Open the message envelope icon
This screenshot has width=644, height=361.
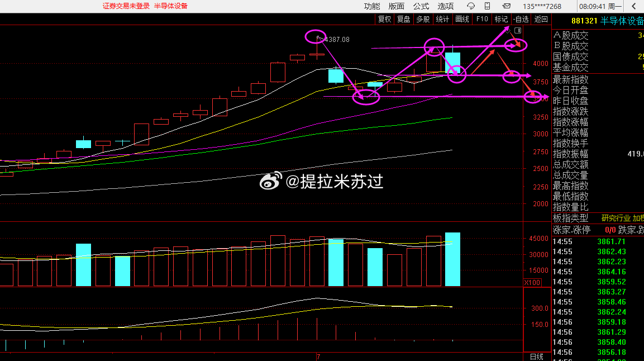[507, 6]
